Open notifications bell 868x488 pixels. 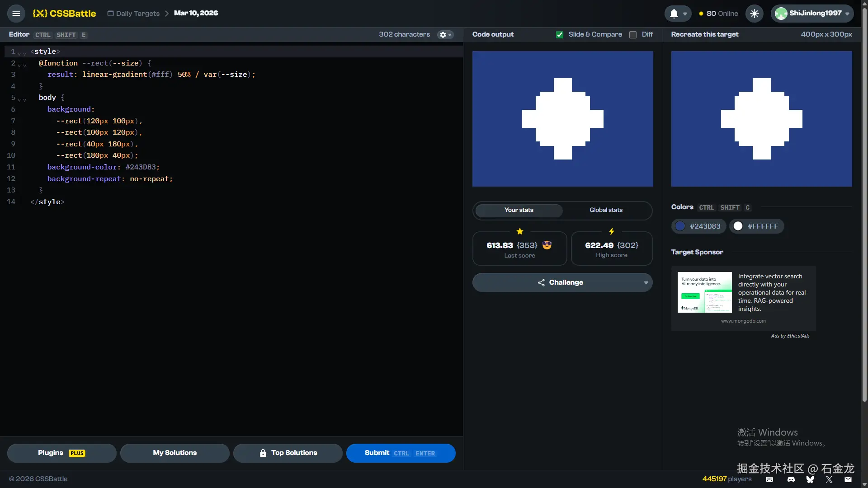click(x=674, y=14)
